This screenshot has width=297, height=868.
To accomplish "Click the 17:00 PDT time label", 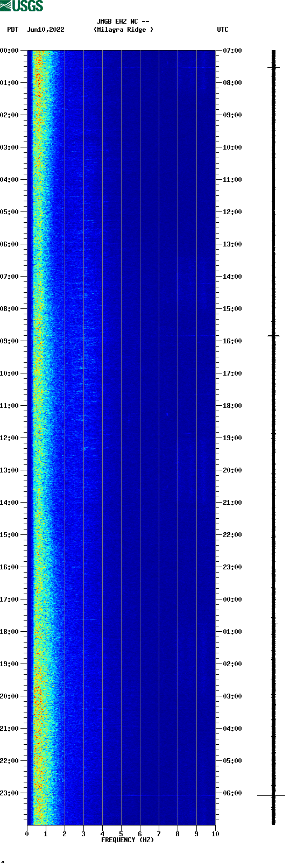I will pyautogui.click(x=10, y=599).
